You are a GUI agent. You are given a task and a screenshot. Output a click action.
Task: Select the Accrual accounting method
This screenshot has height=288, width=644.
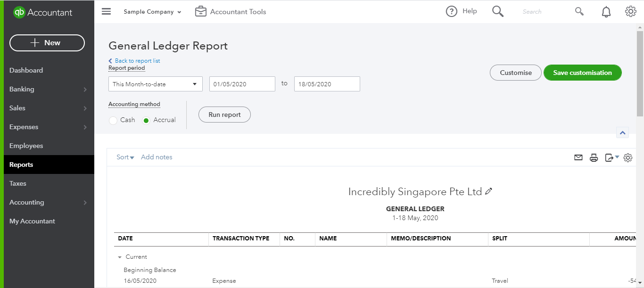[146, 121]
